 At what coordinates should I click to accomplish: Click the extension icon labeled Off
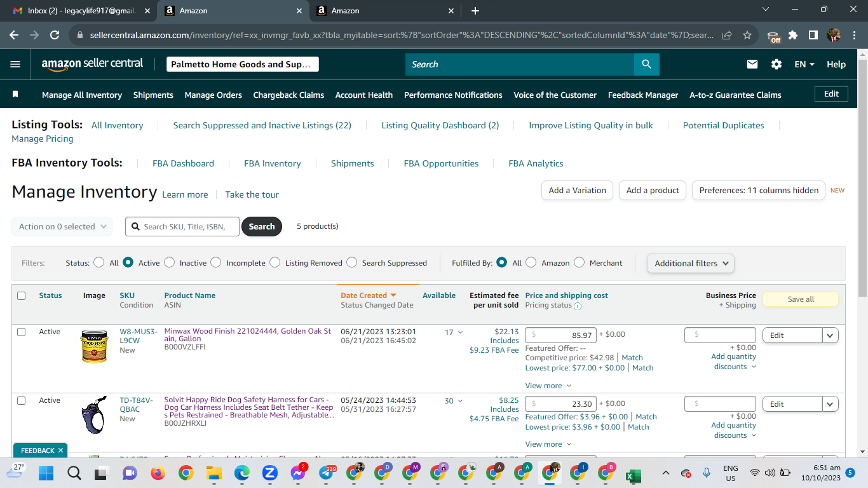pos(773,36)
